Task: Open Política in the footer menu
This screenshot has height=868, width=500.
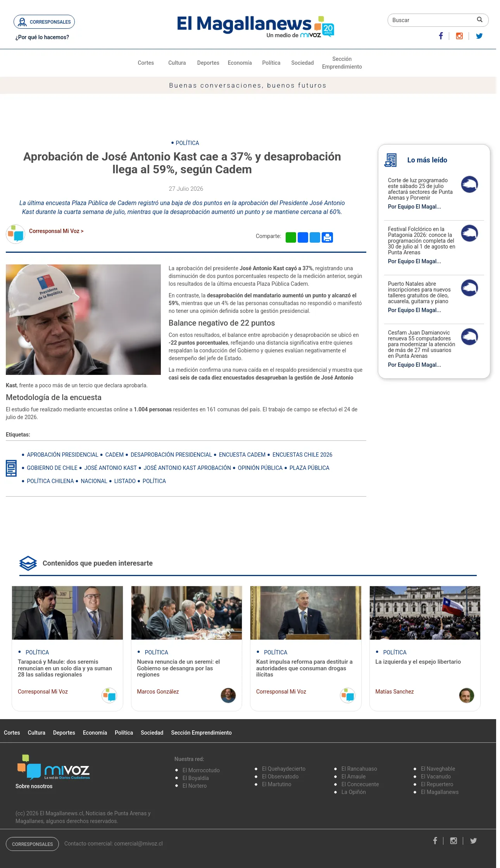Action: (x=124, y=733)
